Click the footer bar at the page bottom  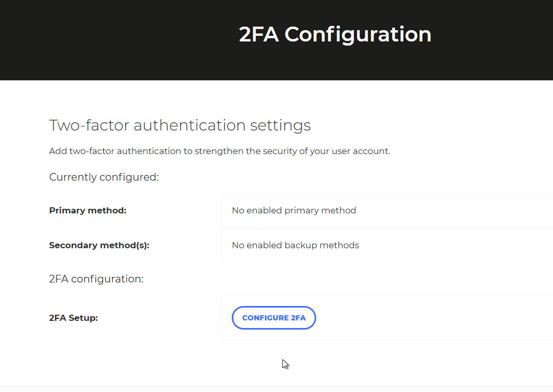pos(276,388)
